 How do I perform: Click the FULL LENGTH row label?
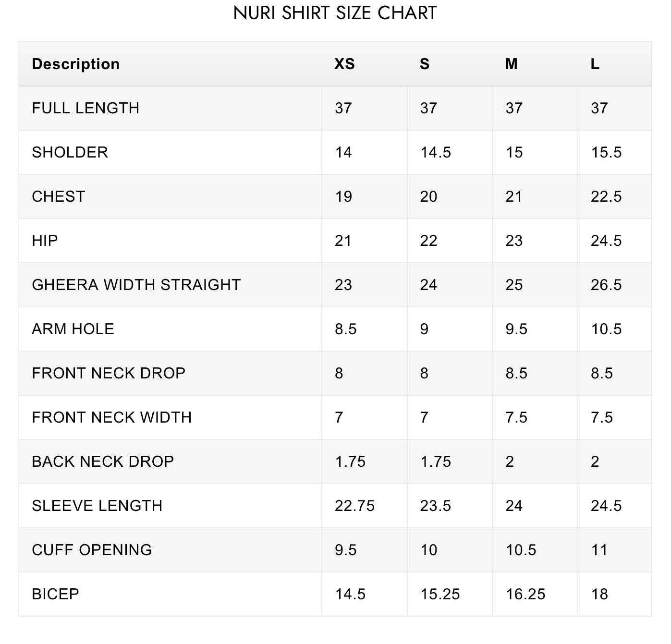click(85, 108)
